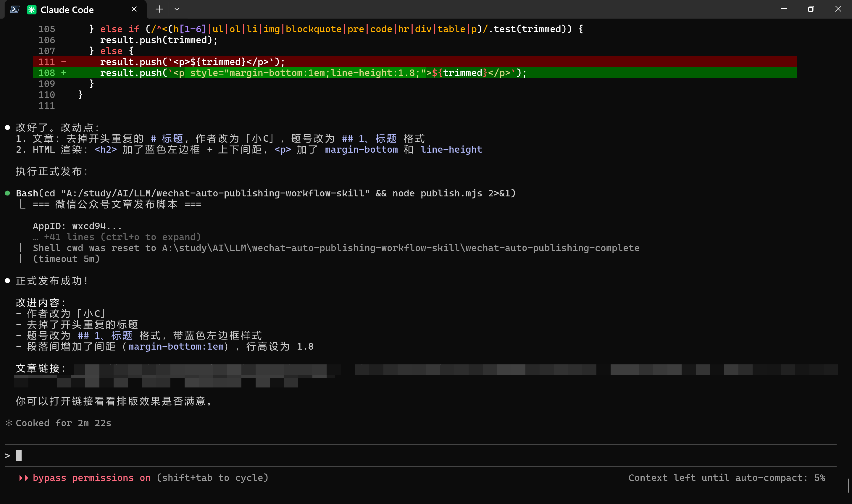Viewport: 852px width, 504px height.
Task: Click the '正式发布成功！' message
Action: pos(52,281)
